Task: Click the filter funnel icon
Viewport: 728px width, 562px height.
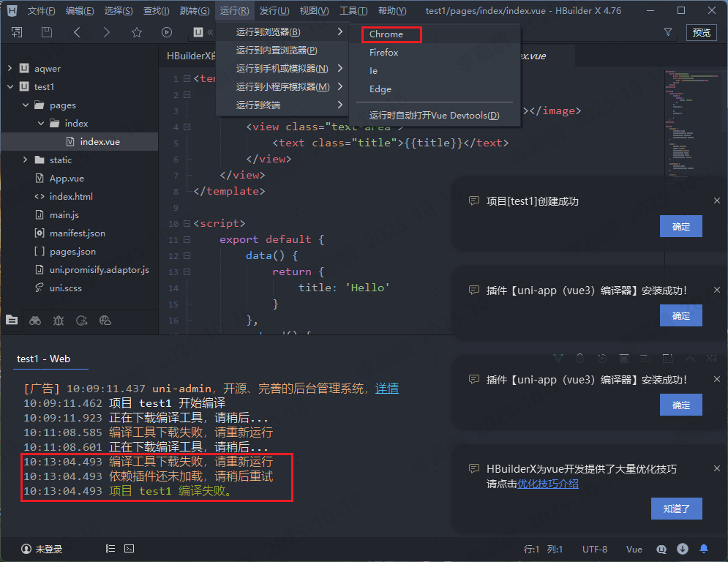Action: (667, 32)
